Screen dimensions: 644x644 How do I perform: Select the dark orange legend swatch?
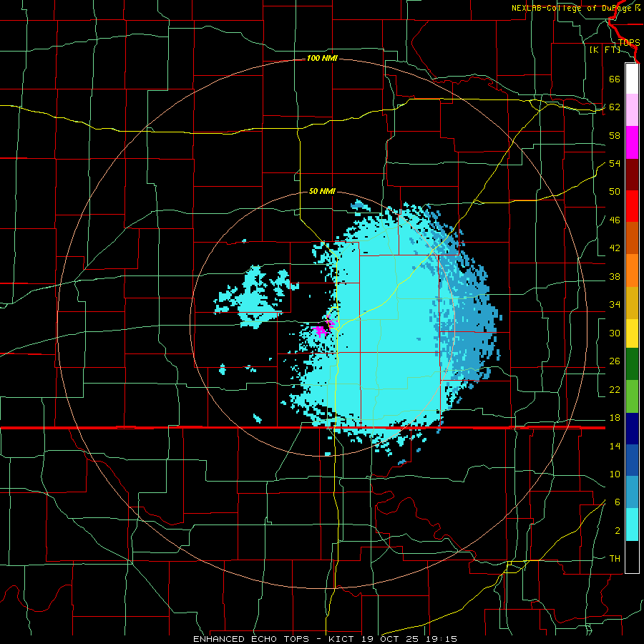(632, 238)
